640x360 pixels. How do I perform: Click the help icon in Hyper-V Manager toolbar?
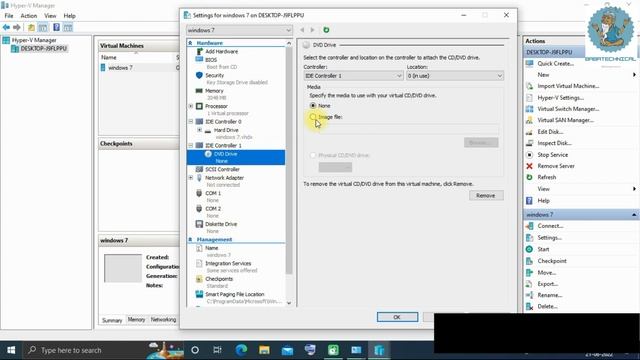click(x=56, y=27)
